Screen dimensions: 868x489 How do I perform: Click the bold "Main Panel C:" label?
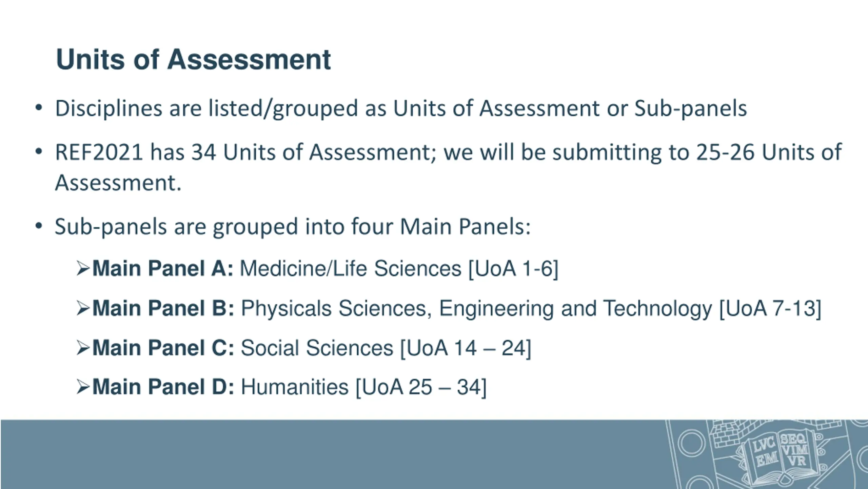click(x=163, y=348)
